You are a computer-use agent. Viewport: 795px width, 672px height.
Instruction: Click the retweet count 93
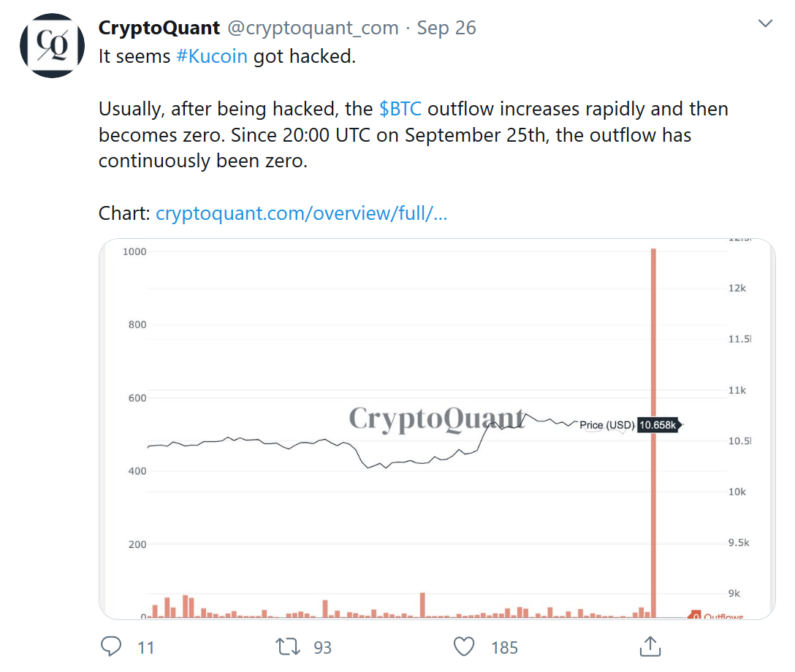pos(322,647)
